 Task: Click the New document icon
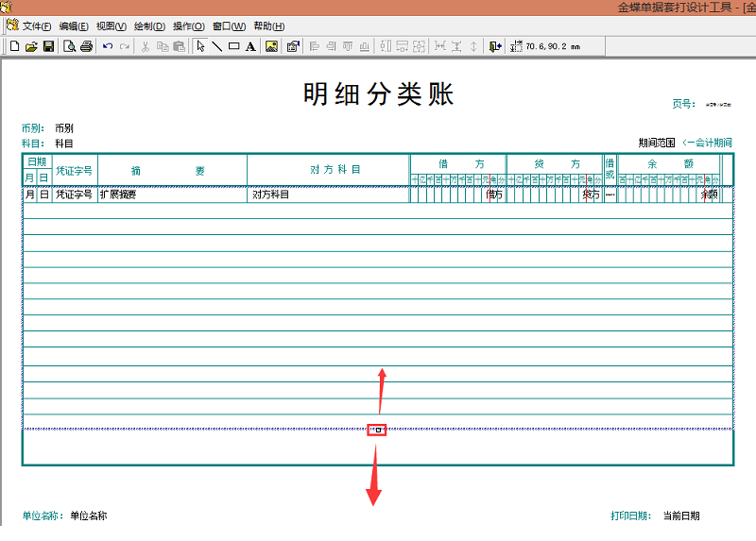click(x=14, y=46)
